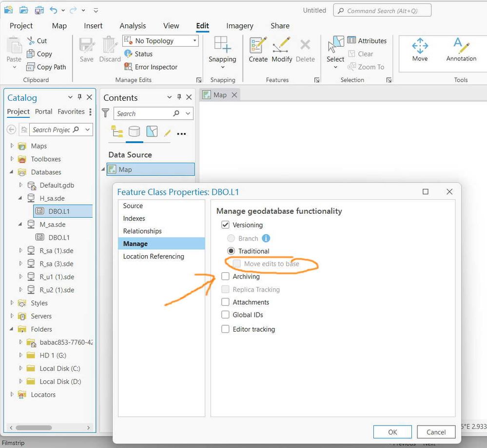Open the Error Inspector

151,67
